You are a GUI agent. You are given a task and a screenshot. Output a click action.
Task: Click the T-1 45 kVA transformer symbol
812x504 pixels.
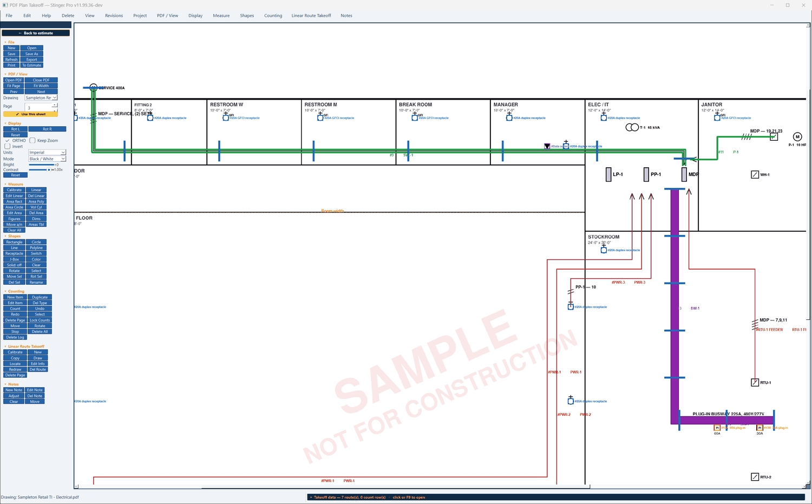[632, 127]
